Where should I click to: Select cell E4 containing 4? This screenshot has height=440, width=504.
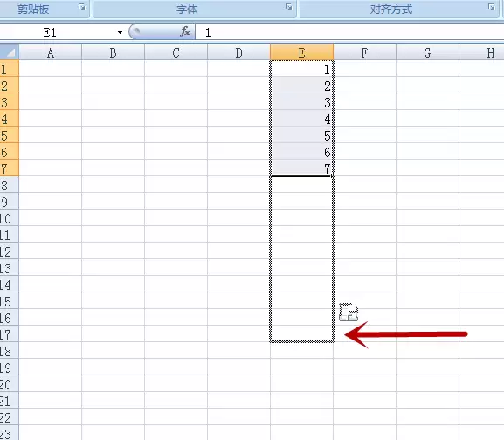(301, 119)
